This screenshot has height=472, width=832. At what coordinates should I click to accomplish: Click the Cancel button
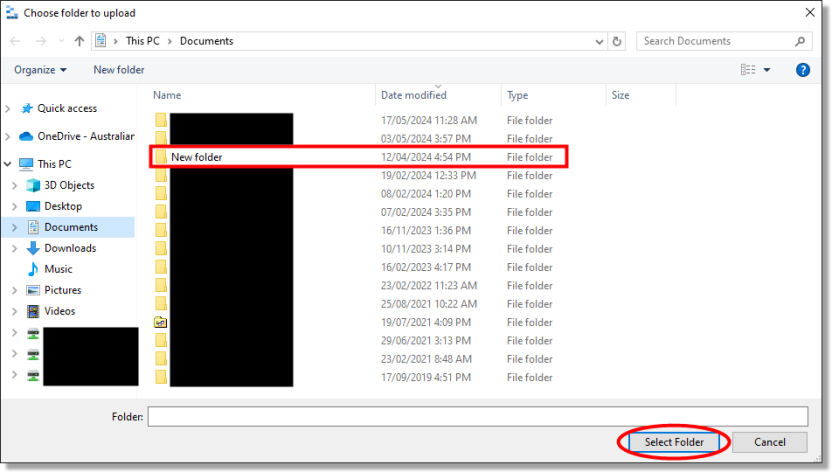[769, 442]
